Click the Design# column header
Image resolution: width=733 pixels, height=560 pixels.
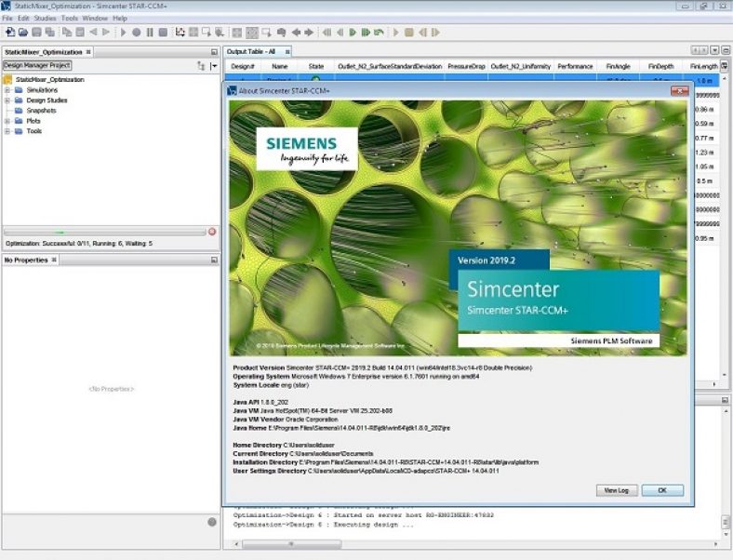pos(243,66)
